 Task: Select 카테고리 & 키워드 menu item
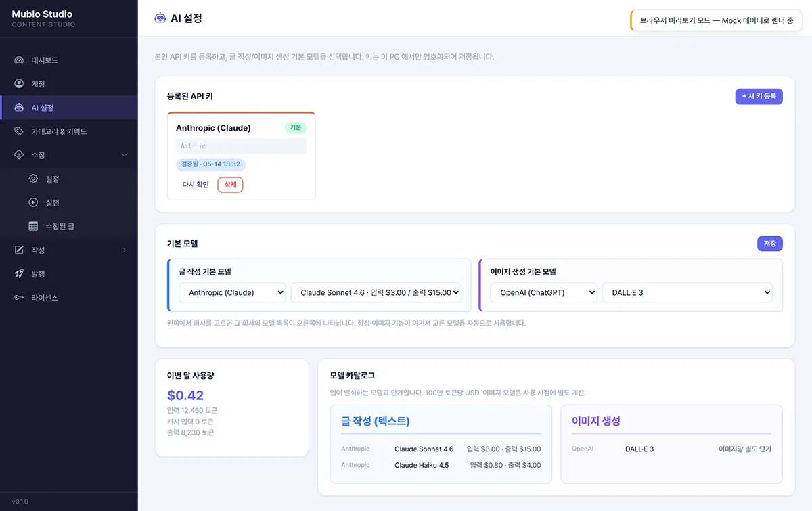[x=69, y=131]
